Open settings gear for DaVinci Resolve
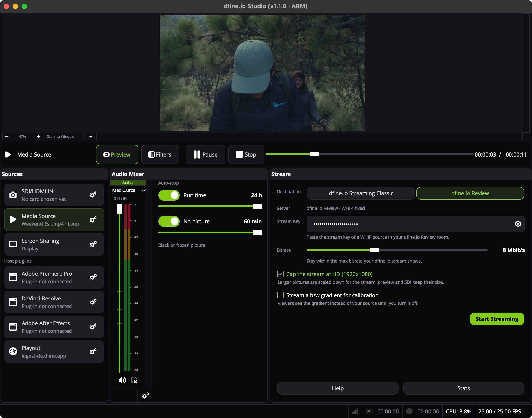532x418 pixels. point(93,302)
